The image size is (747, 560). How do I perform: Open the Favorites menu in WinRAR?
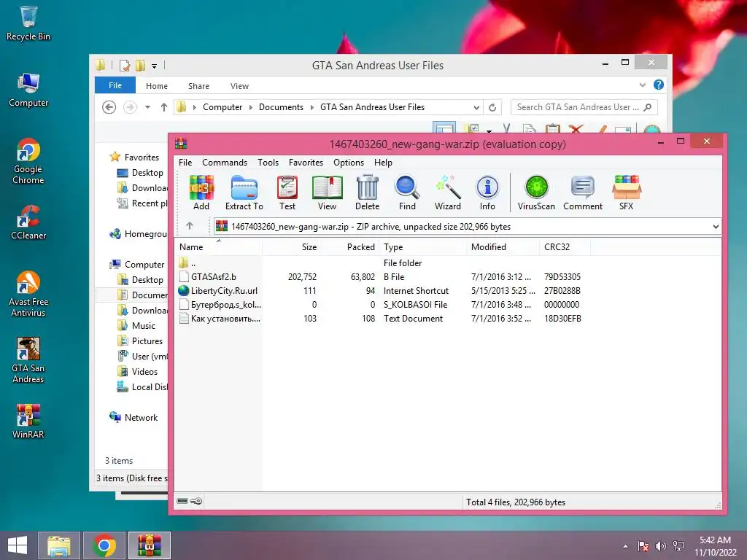coord(306,163)
